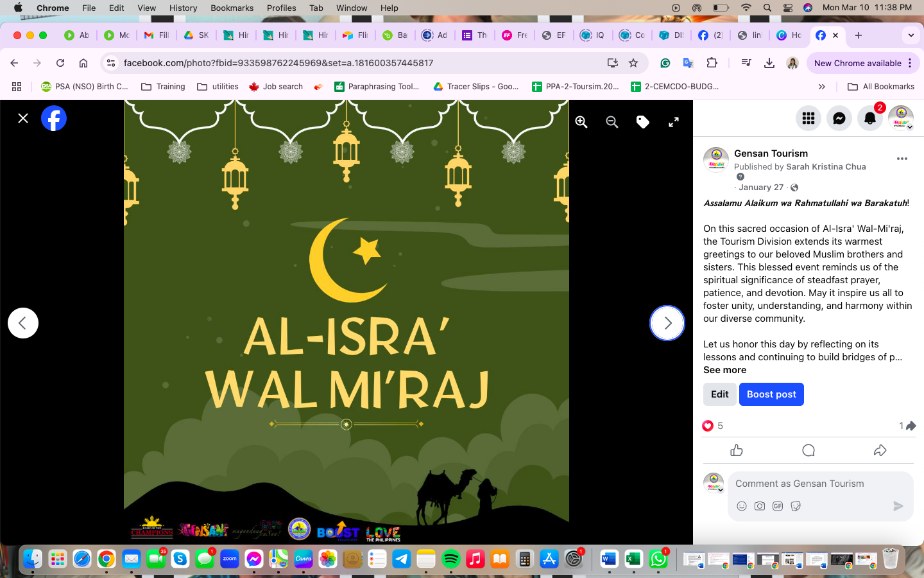Open the Training bookmarks folder
This screenshot has height=578, width=924.
pos(163,87)
